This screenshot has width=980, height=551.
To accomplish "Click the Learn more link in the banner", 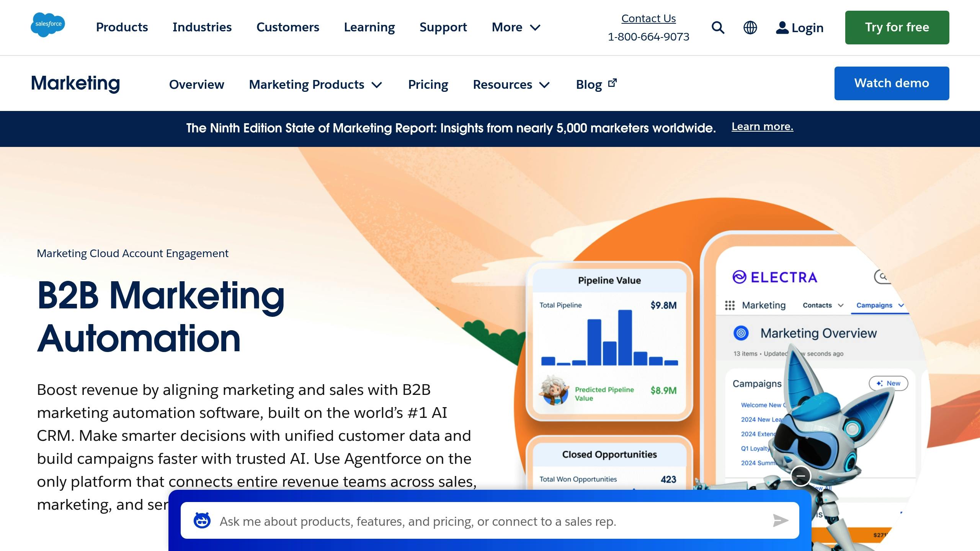I will click(x=762, y=126).
